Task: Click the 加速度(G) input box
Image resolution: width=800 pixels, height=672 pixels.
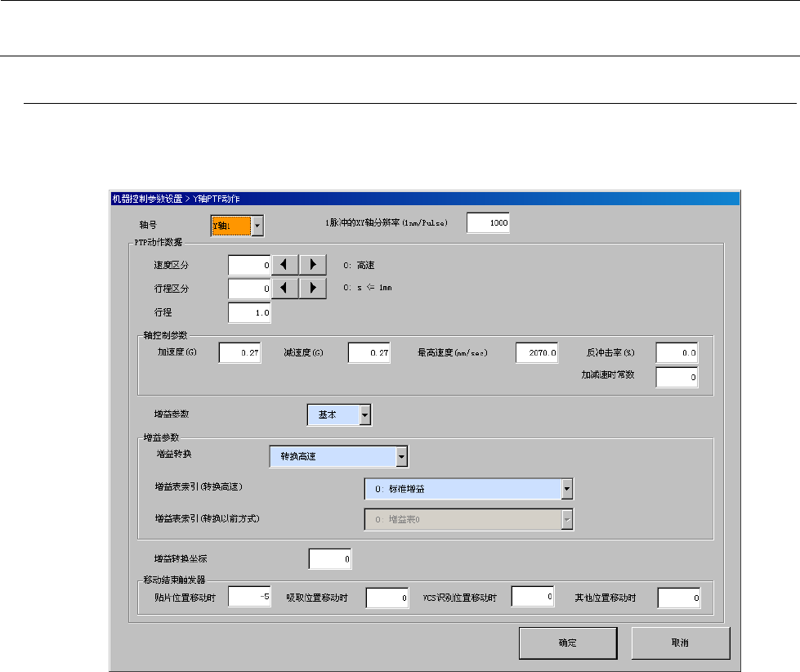Action: (239, 352)
